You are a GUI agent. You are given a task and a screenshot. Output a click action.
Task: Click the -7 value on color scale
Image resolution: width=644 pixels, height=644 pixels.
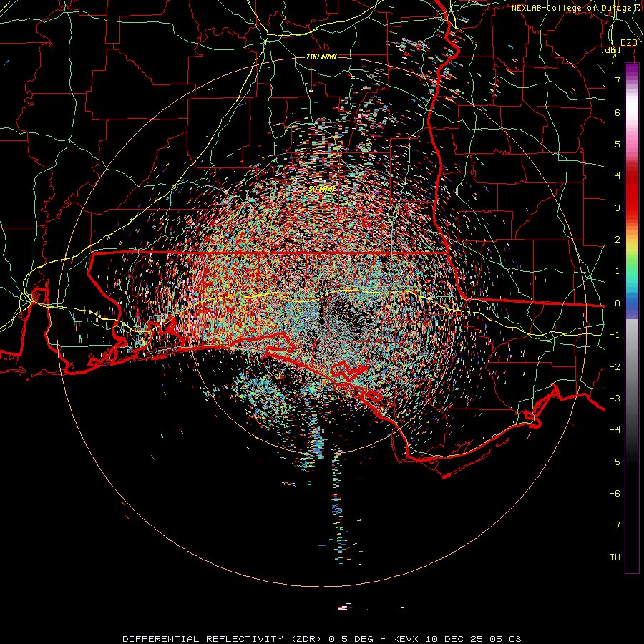tap(615, 525)
